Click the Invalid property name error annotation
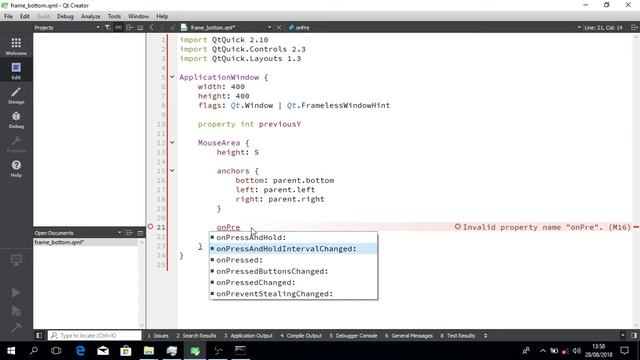 tap(543, 227)
